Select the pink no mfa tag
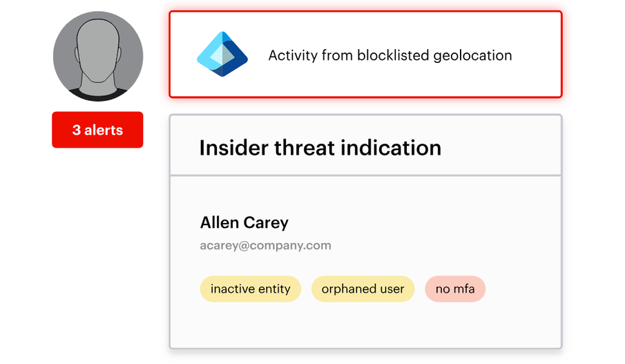Screen dimensions: 625x364 pyautogui.click(x=455, y=289)
